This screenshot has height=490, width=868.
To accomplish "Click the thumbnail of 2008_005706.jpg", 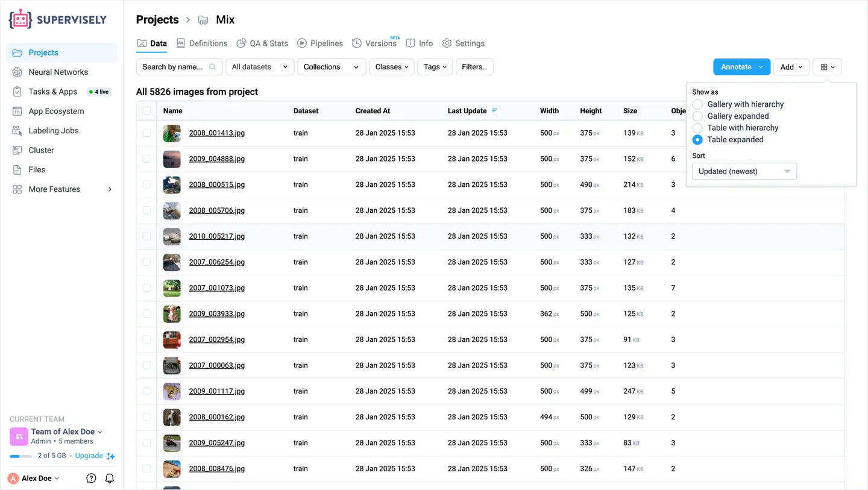I will (172, 211).
